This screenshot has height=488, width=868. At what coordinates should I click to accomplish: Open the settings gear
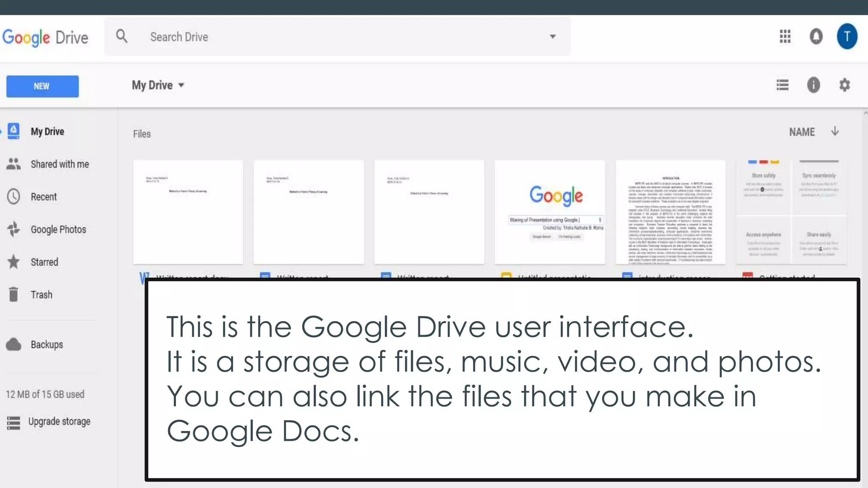click(845, 85)
